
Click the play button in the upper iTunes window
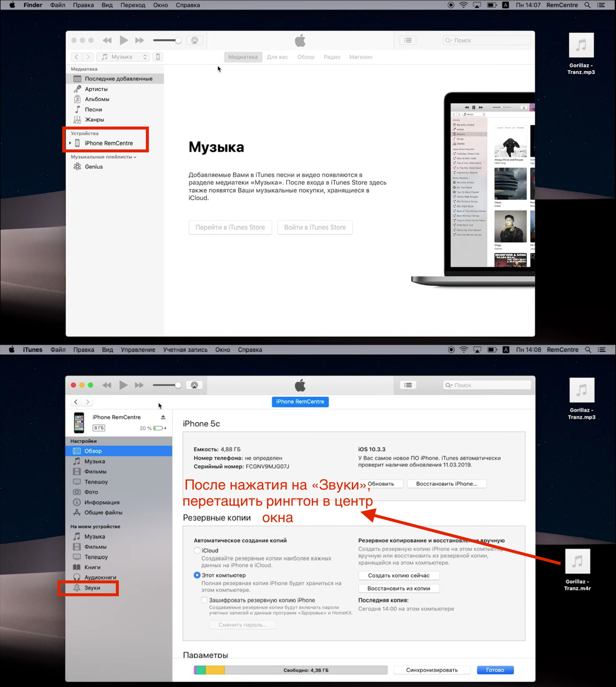[x=123, y=40]
